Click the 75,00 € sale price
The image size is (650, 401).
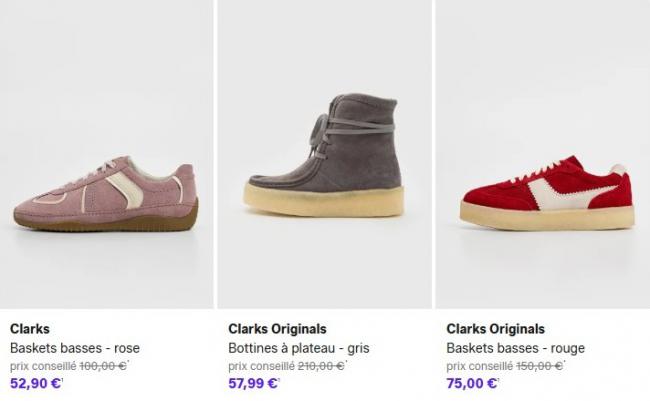(x=471, y=382)
